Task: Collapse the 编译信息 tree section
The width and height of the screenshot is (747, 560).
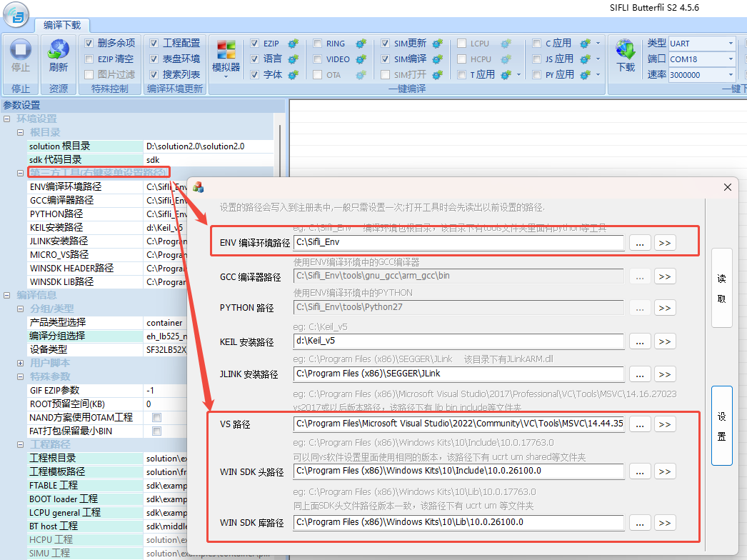Action: click(7, 295)
